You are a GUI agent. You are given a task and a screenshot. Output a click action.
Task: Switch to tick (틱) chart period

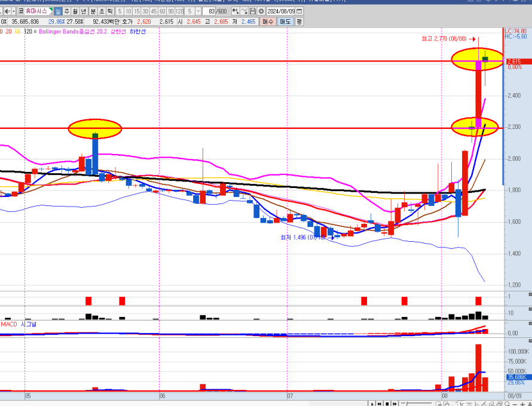[x=110, y=11]
